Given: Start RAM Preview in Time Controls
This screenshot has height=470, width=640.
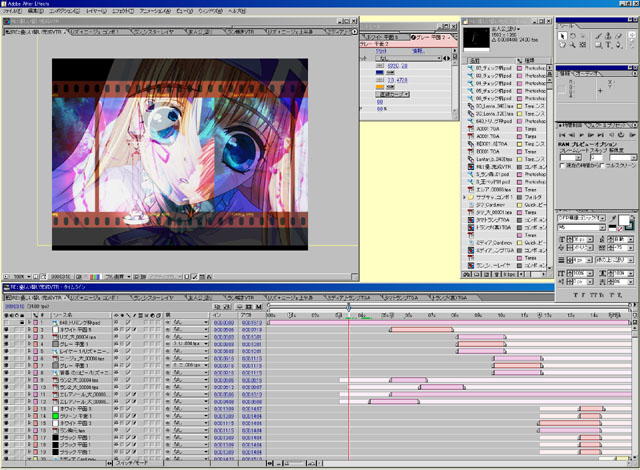Looking at the screenshot, I should point(632,135).
